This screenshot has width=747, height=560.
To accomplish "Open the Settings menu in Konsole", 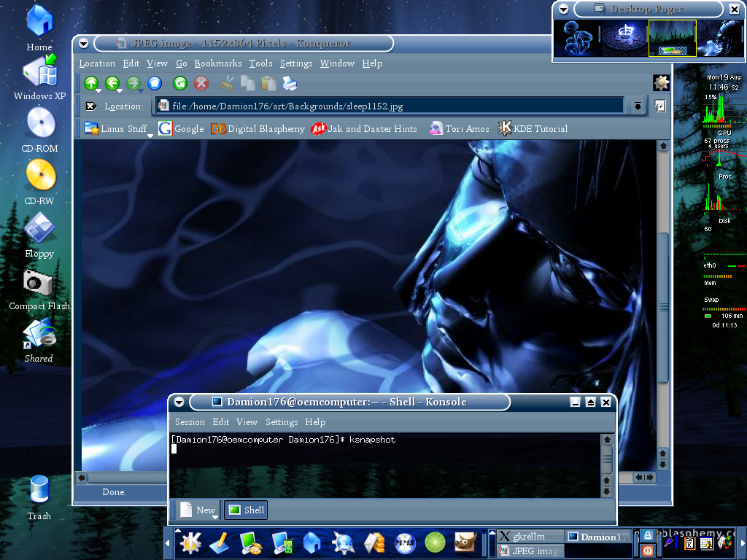I will pyautogui.click(x=282, y=422).
